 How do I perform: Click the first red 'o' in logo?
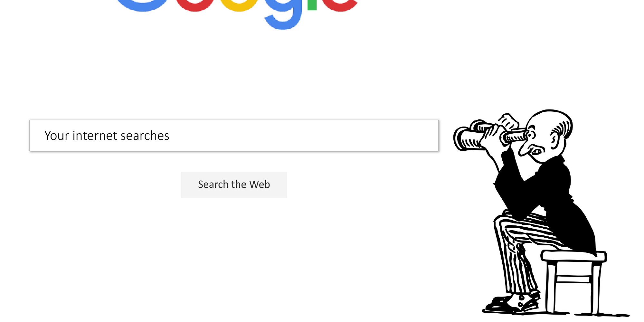195,6
